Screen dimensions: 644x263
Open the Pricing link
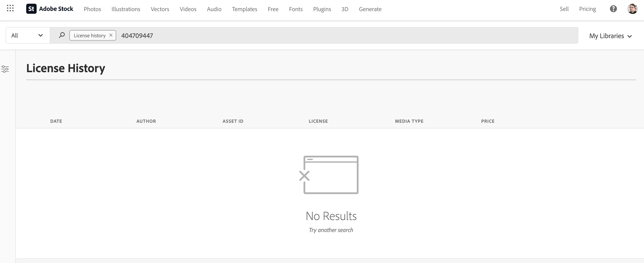[x=587, y=9]
